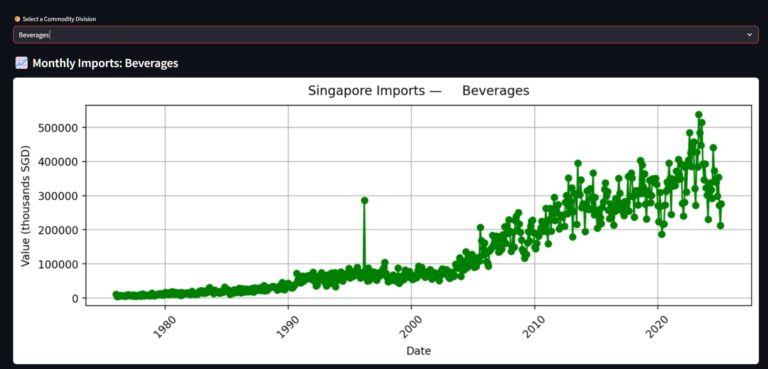This screenshot has height=369, width=768.
Task: Click the 100000 y-axis tick label
Action: click(x=58, y=264)
